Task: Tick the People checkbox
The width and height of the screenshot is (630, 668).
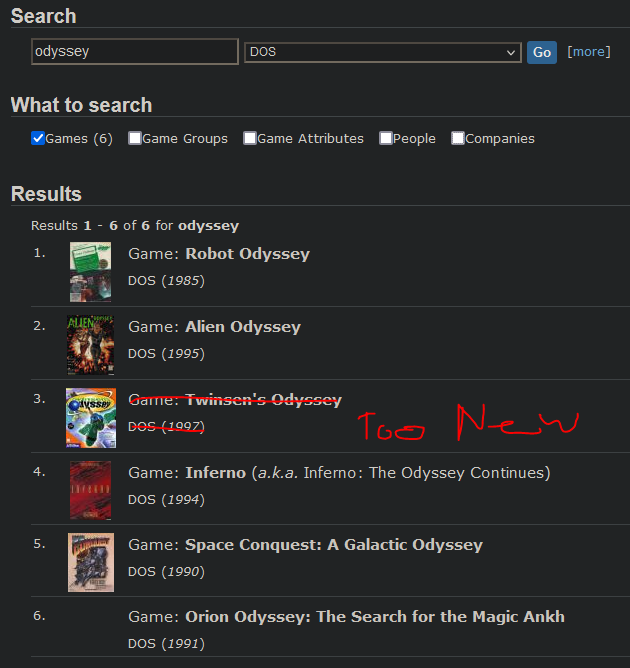Action: pyautogui.click(x=385, y=138)
